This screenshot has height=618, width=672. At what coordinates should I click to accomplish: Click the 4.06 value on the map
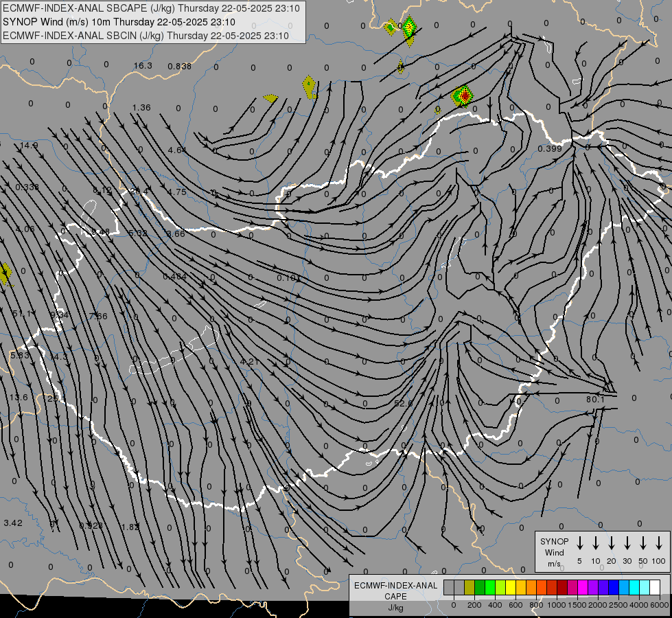tap(25, 229)
